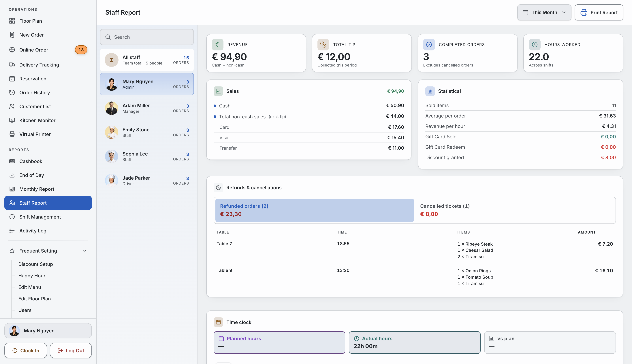Click the Revenue euro icon
The height and width of the screenshot is (364, 632).
pos(217,45)
